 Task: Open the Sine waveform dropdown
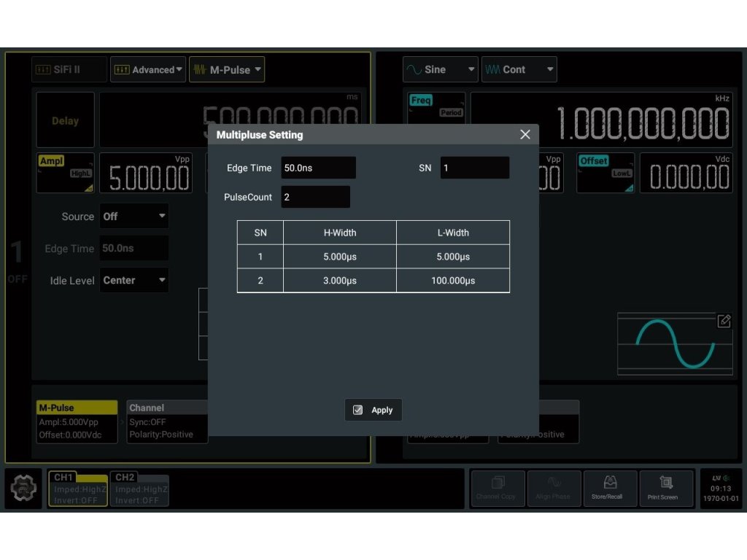pos(441,69)
